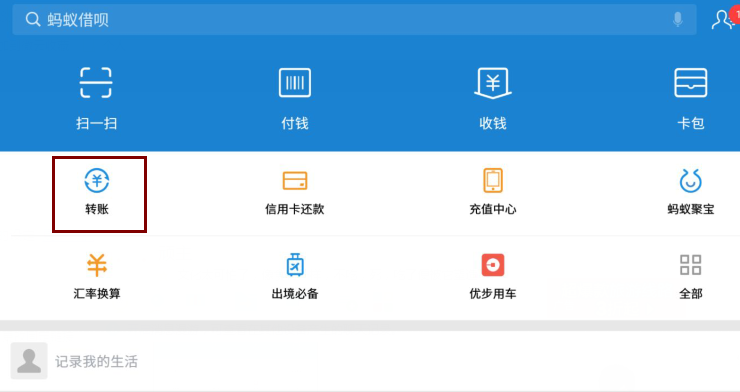Tap the gray profile avatar thumbnail
The height and width of the screenshot is (392, 740).
(x=29, y=361)
